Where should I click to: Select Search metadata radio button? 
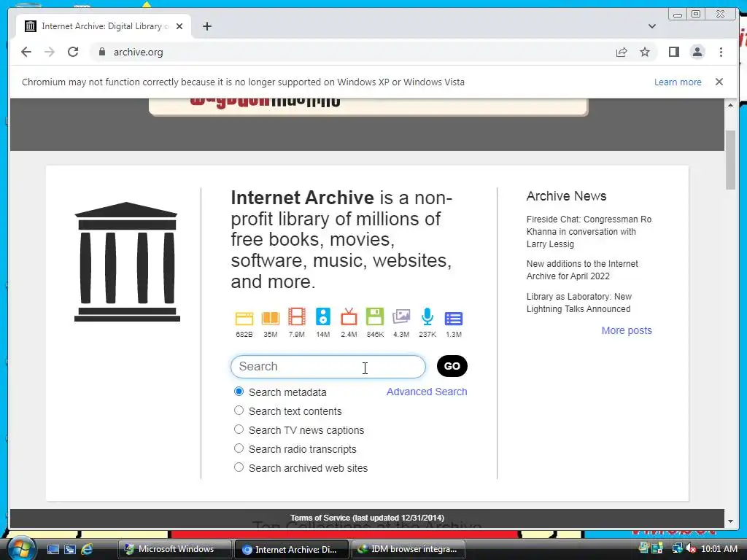(x=239, y=392)
